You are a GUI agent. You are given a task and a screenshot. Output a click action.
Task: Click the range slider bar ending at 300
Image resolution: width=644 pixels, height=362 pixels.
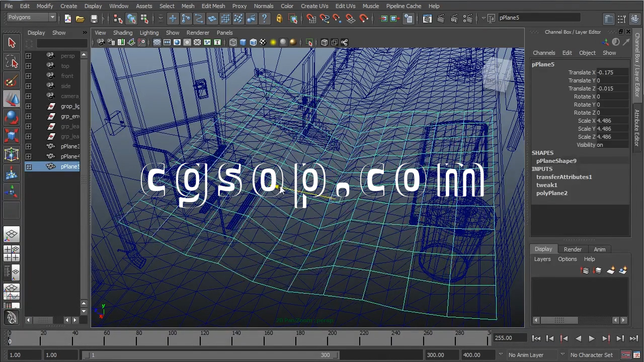[210, 355]
